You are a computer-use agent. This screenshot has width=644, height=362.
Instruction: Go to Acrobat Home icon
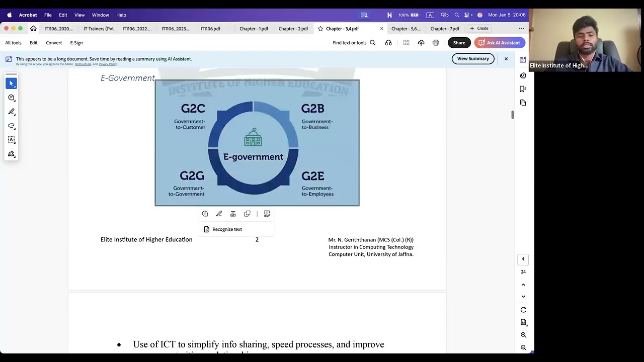click(33, 29)
